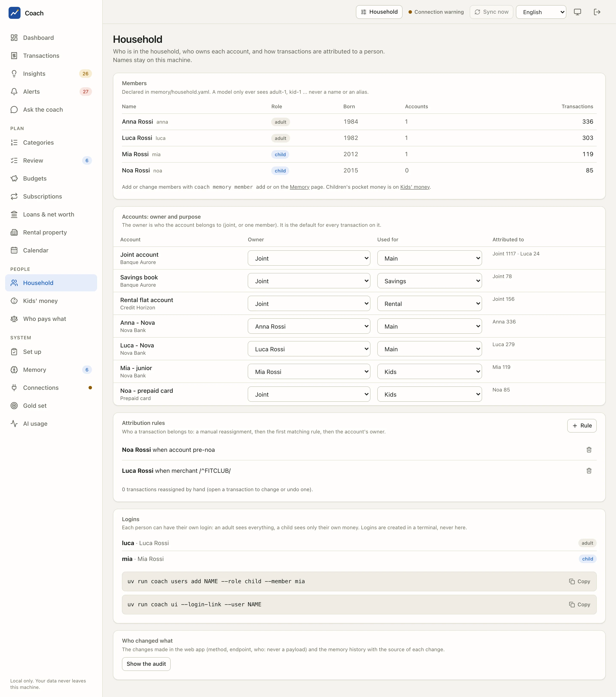
Task: Follow the Memory page link
Action: click(300, 187)
